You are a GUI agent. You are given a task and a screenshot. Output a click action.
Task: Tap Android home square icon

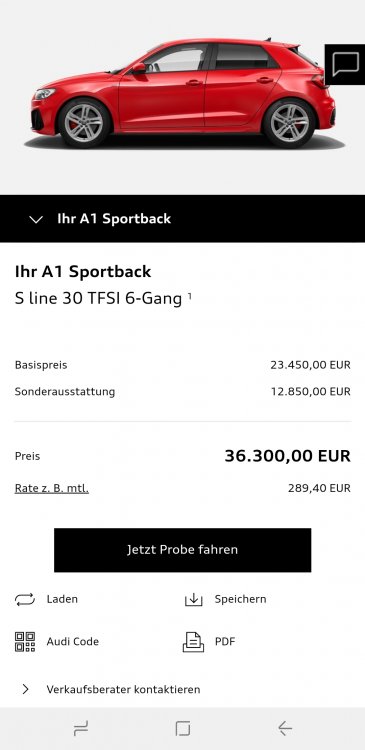(x=183, y=728)
